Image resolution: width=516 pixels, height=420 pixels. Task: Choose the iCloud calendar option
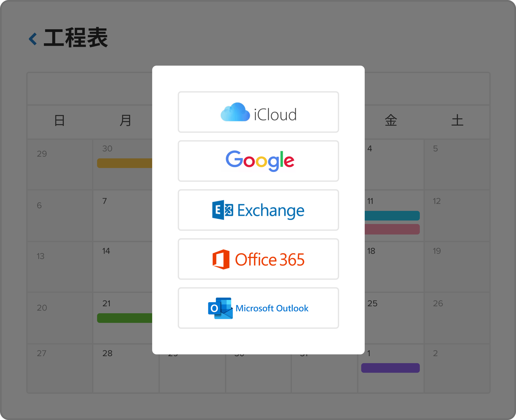258,112
